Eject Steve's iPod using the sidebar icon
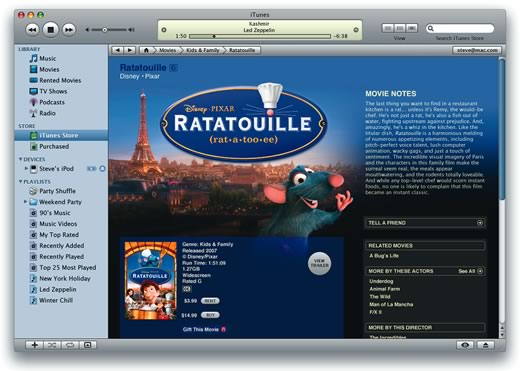 [x=102, y=169]
